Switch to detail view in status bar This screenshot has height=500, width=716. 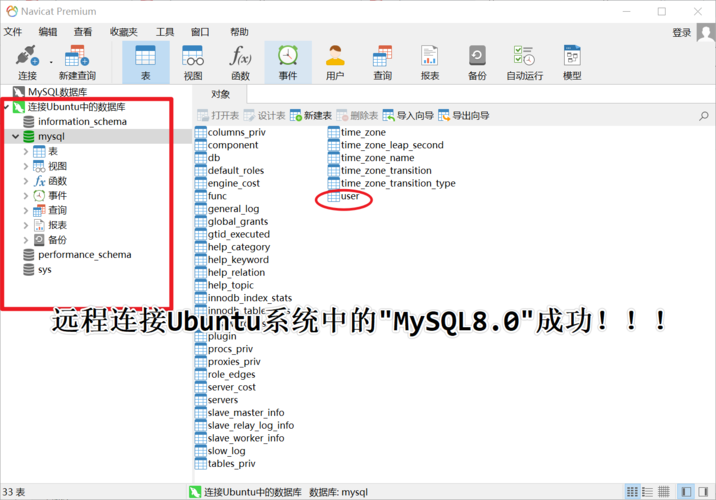coord(663,492)
